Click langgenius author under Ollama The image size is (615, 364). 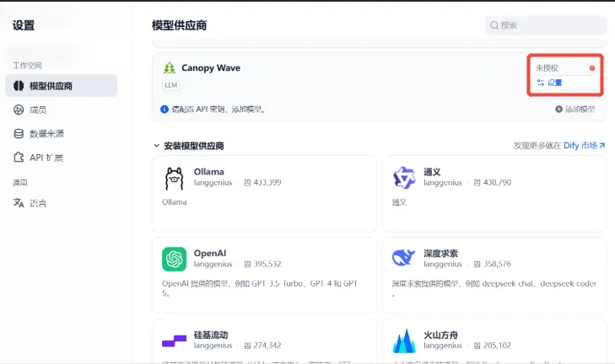(213, 183)
